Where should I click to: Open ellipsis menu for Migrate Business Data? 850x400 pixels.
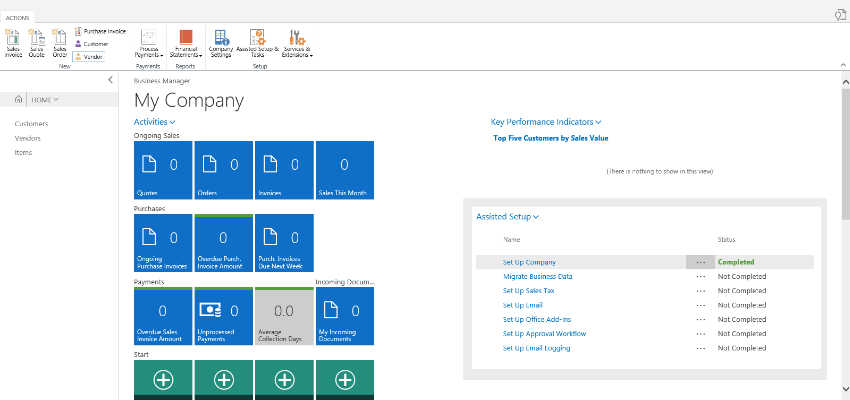pyautogui.click(x=701, y=276)
